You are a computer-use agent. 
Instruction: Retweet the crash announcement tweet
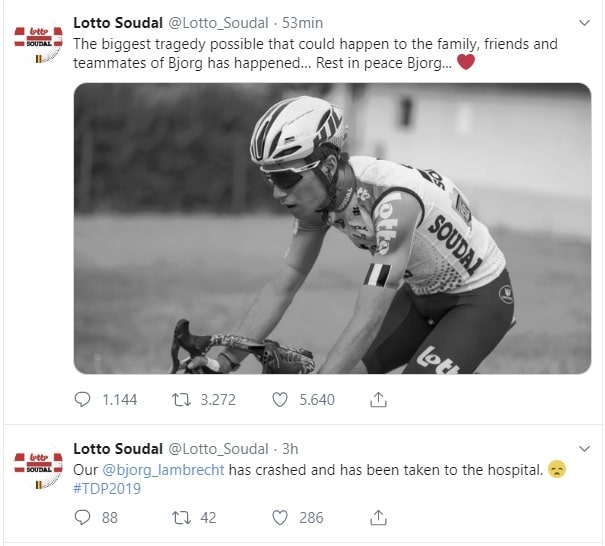pyautogui.click(x=182, y=517)
